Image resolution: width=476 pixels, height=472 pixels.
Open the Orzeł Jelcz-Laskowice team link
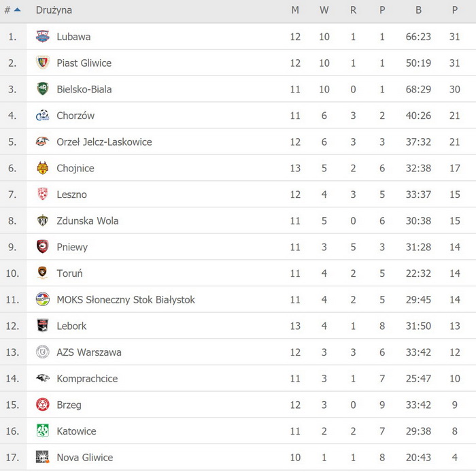pos(104,142)
